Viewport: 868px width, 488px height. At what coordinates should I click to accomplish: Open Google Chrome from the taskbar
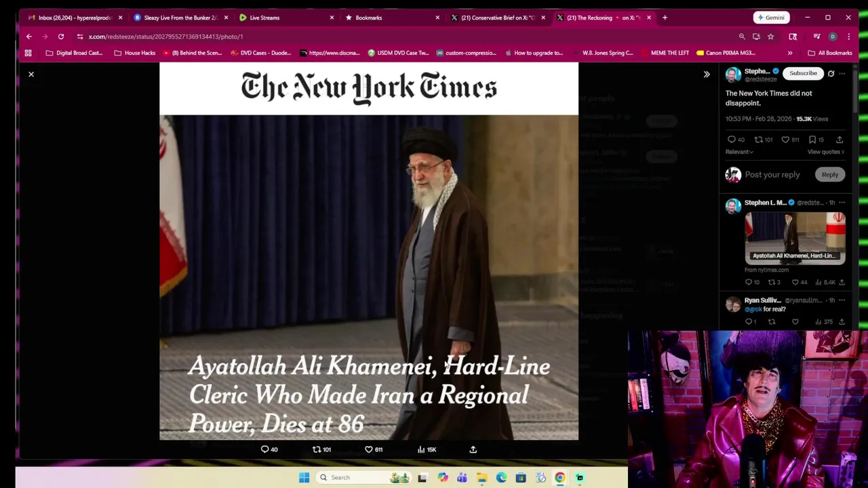(560, 477)
